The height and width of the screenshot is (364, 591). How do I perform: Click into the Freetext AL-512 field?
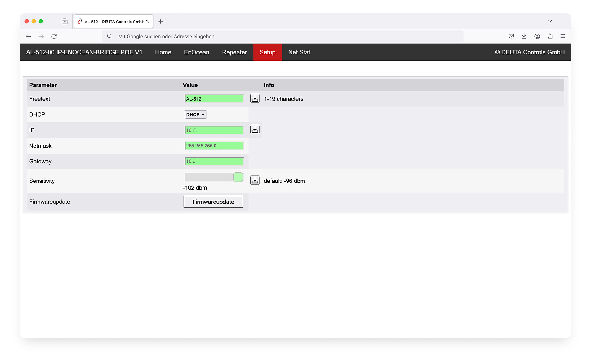click(x=214, y=99)
